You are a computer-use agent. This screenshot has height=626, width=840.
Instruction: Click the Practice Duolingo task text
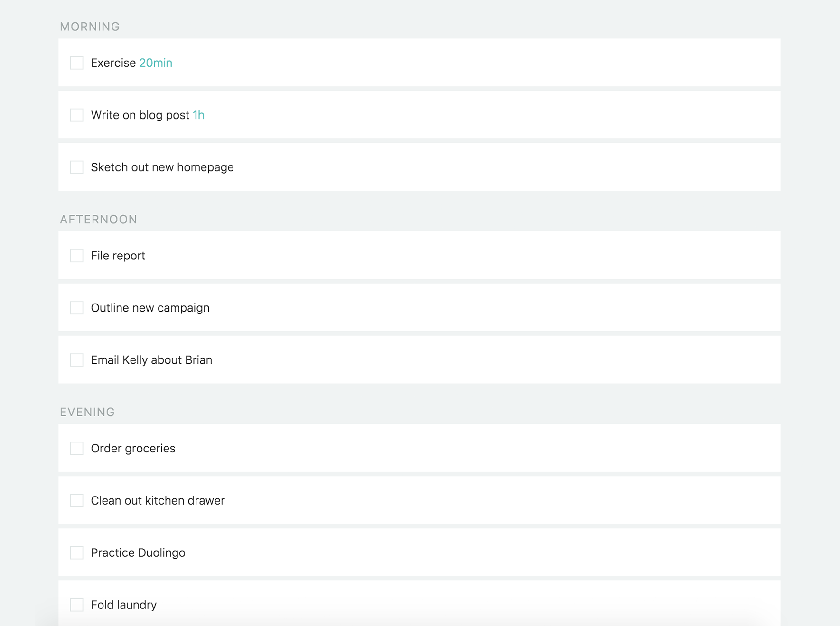click(138, 553)
